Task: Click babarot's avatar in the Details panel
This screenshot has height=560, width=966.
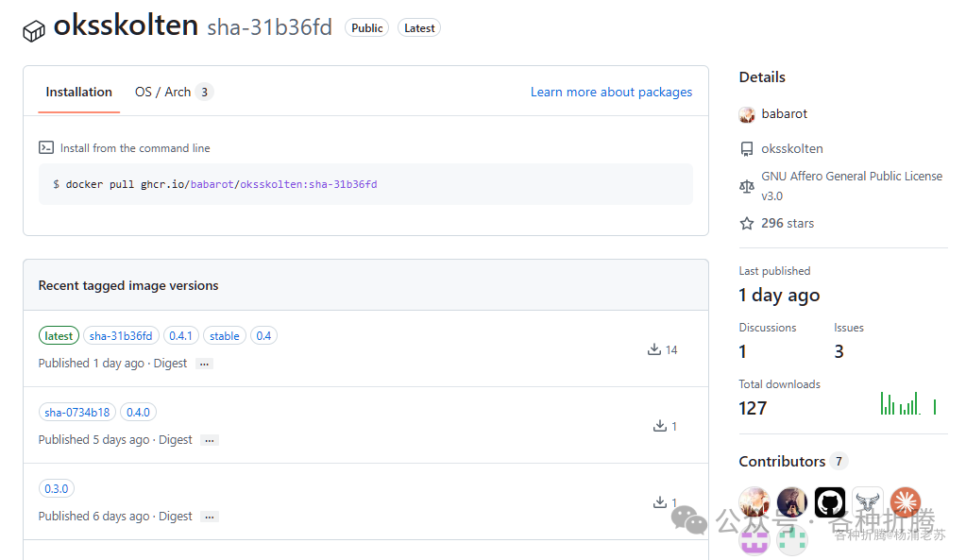Action: [747, 113]
